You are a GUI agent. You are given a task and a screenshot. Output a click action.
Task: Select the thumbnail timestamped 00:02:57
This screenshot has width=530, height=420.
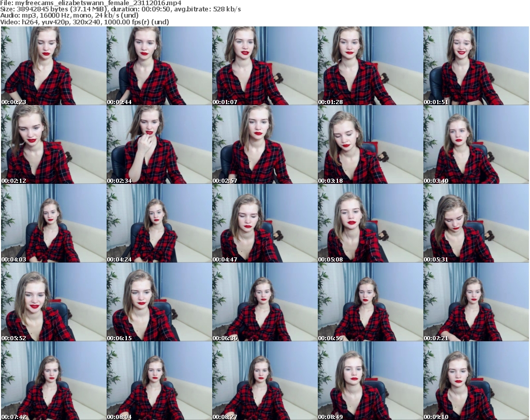264,144
